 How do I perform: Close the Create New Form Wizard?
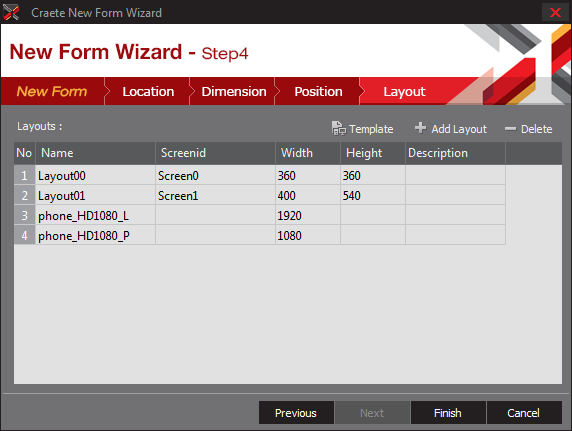click(x=555, y=12)
